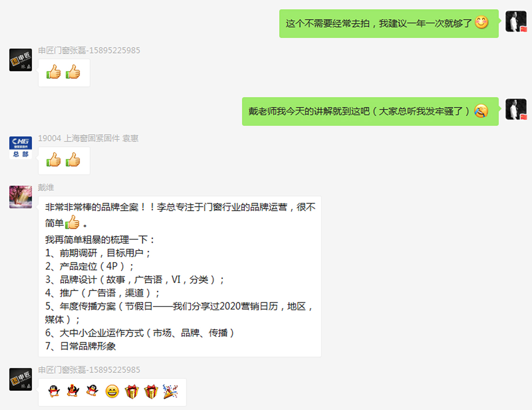Open 戴维's cherry blossom avatar

pos(20,197)
